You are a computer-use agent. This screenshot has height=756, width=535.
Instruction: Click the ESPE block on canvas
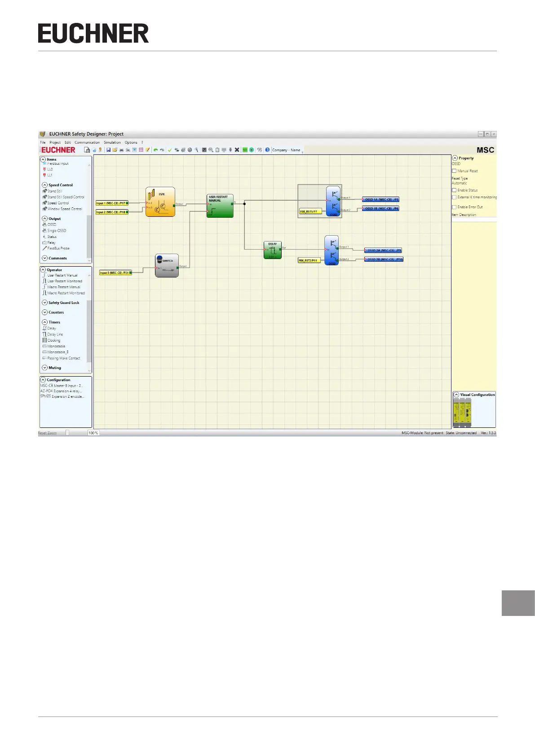[x=160, y=202]
